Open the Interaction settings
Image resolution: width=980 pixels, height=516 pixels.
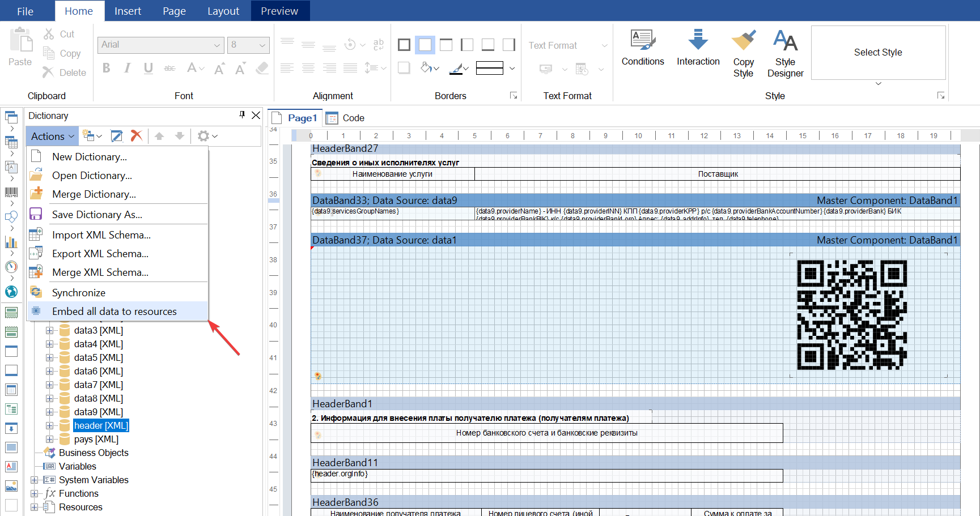698,48
